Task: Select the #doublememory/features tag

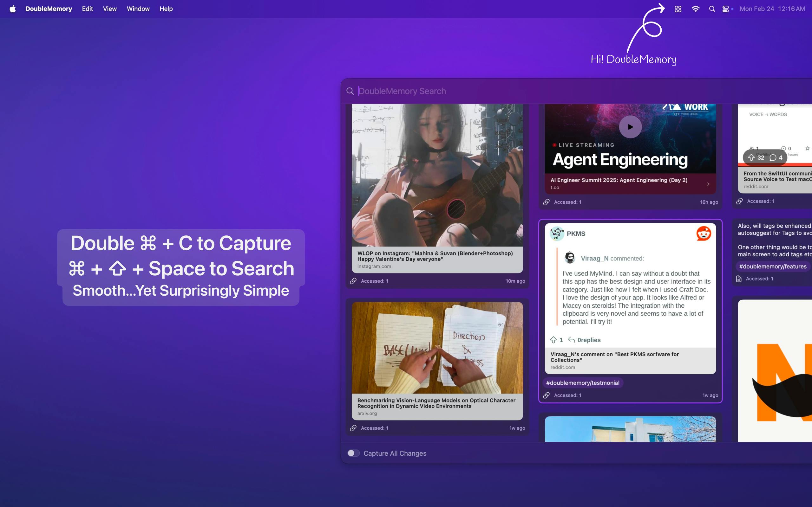Action: point(773,266)
